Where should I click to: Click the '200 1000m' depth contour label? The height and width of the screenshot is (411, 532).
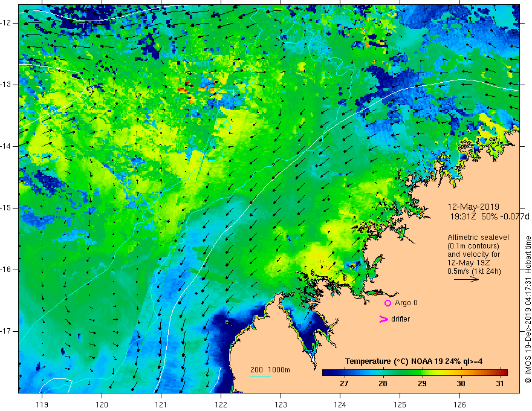click(x=270, y=370)
